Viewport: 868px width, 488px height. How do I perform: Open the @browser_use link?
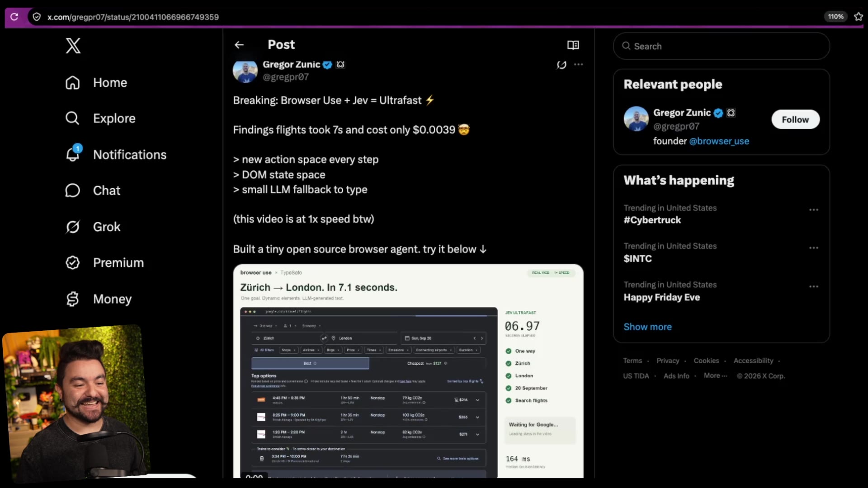(x=719, y=141)
